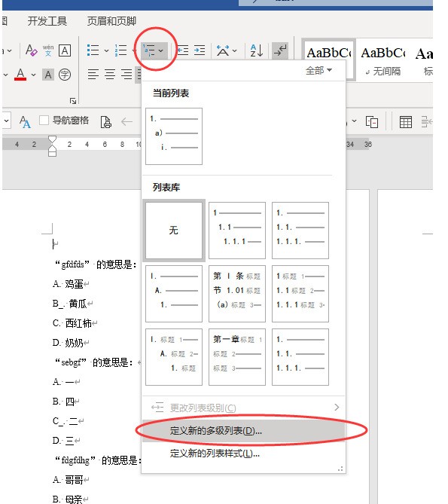The height and width of the screenshot is (504, 448).
Task: Click the page document icon
Action: [105, 122]
